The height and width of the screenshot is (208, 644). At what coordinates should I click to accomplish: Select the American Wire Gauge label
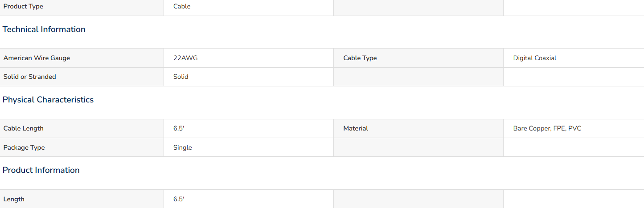coord(37,58)
